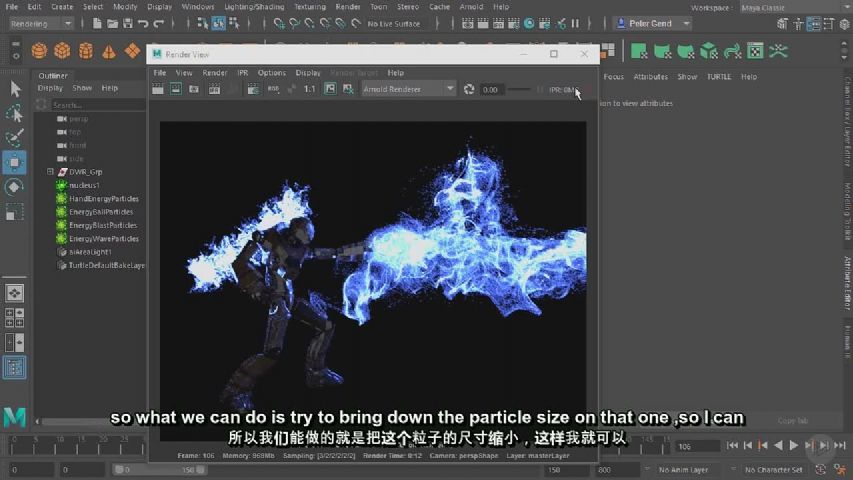The height and width of the screenshot is (480, 853).
Task: Click the time range slider bar
Action: (160, 469)
